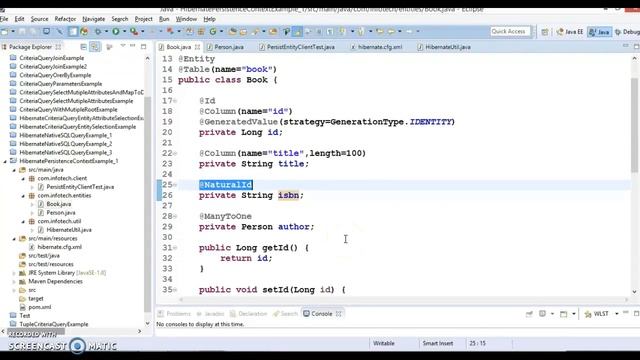Open the Declaration view tab
The width and height of the screenshot is (640, 360).
point(248,313)
